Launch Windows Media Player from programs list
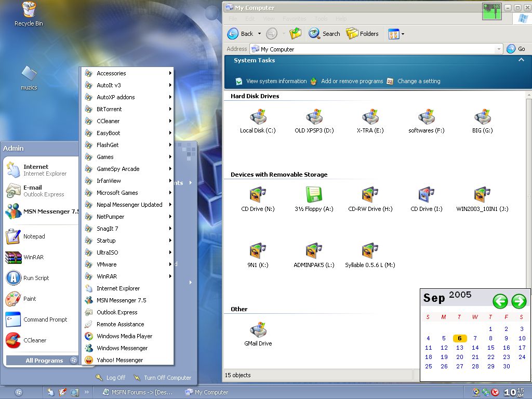Viewport: 532px width, 399px height. point(128,336)
